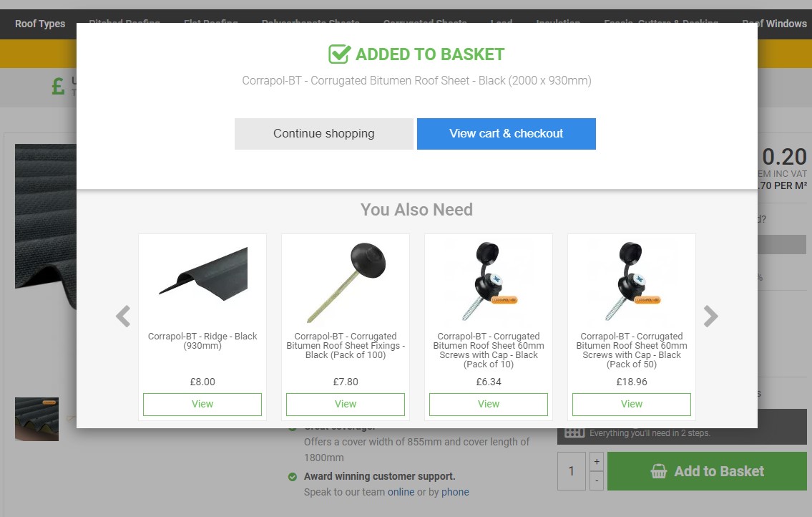Click the Bitumen Roof Sheet Fixings nail image

click(346, 281)
